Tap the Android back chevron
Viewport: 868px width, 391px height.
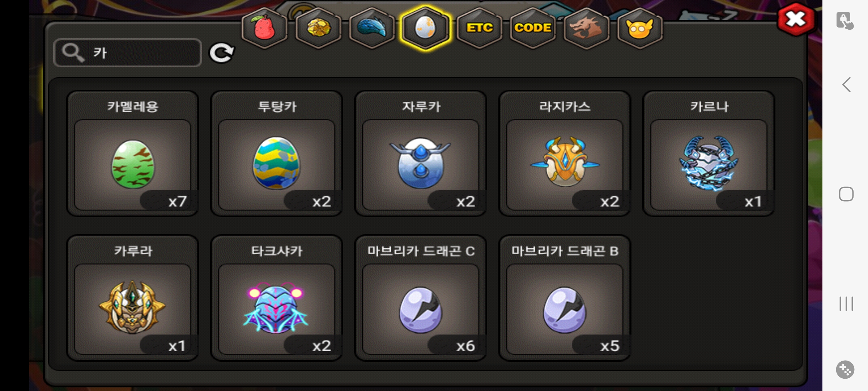[x=846, y=85]
